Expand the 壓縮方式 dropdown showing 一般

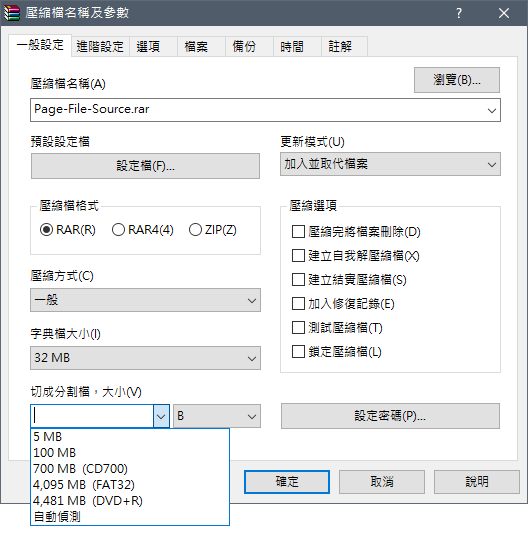pyautogui.click(x=145, y=300)
